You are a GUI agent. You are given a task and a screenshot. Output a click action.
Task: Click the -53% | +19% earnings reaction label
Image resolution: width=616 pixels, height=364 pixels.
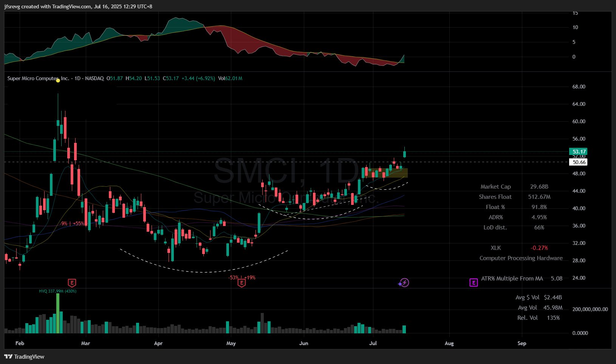(x=241, y=277)
